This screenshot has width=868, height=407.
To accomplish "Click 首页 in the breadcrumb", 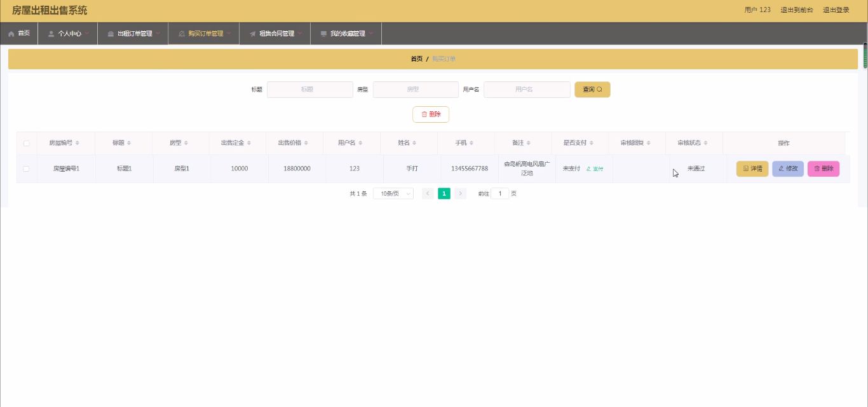I will coord(416,59).
